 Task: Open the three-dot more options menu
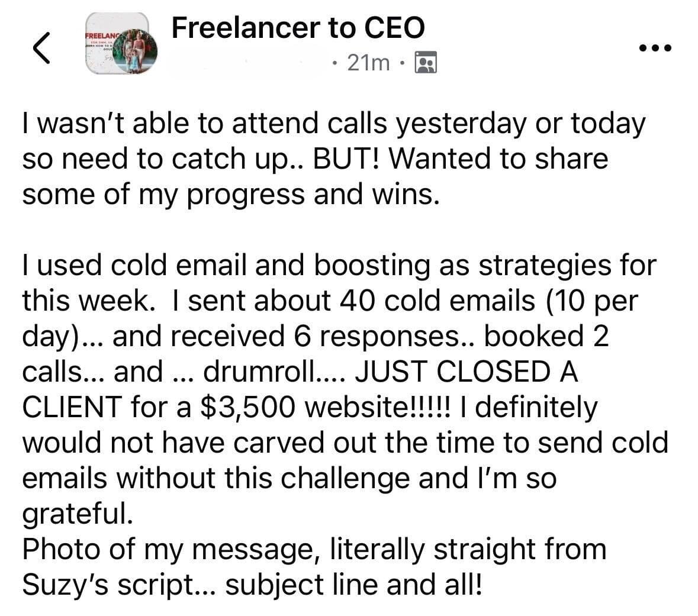pos(655,47)
